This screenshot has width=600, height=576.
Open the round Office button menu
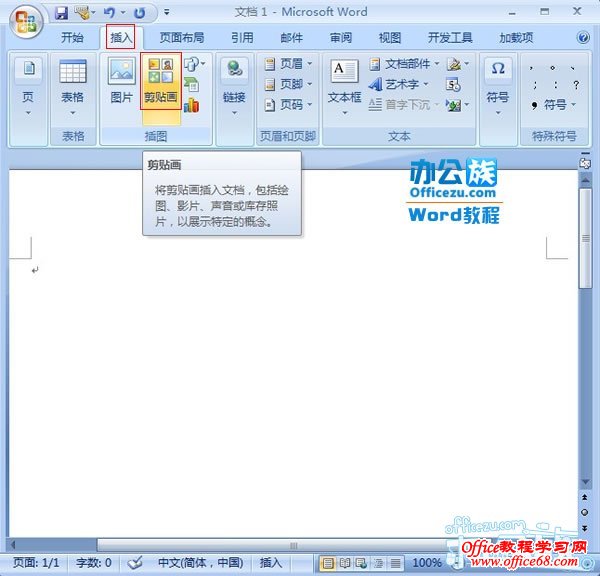pos(26,21)
